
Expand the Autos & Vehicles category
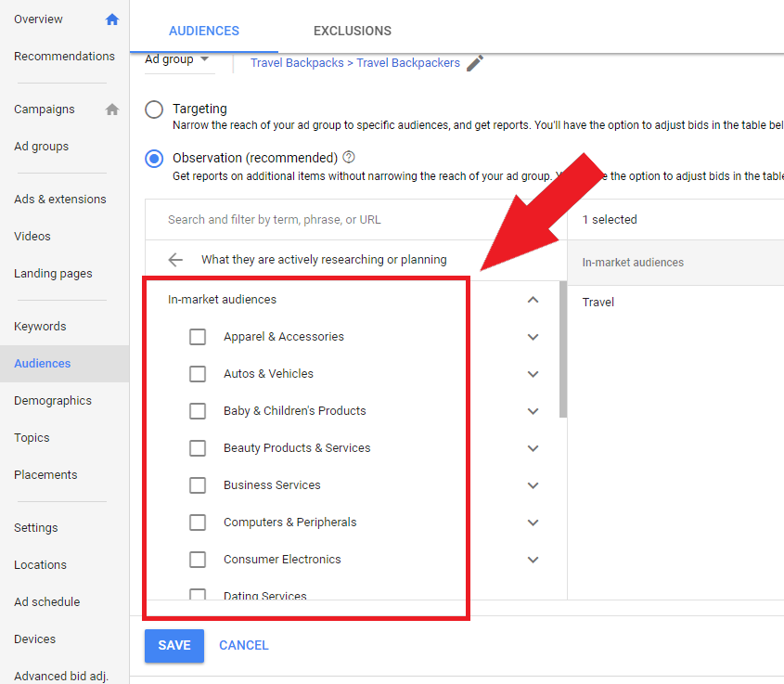pos(533,374)
